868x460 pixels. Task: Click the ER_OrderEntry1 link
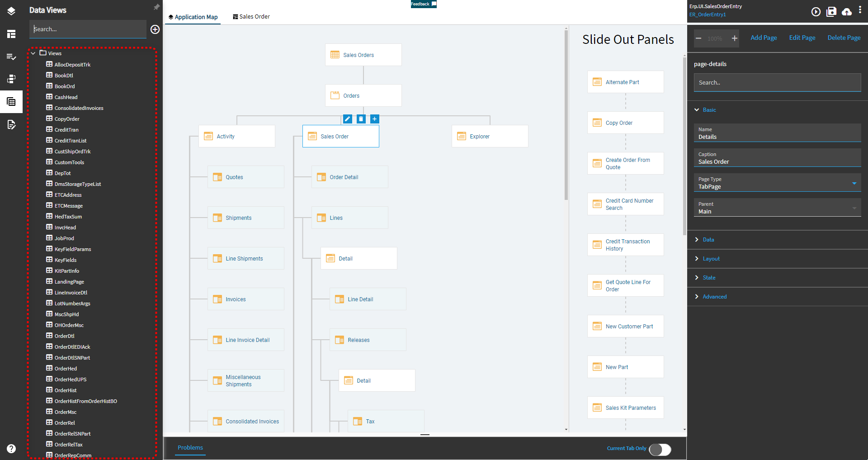point(708,14)
